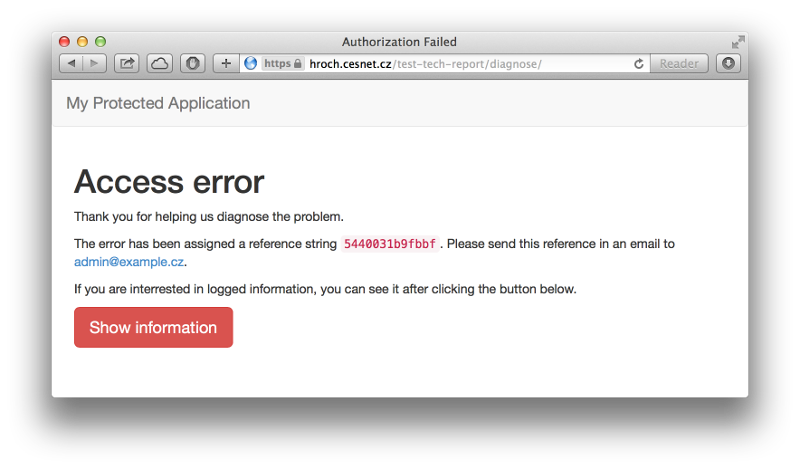Open the Share menu icon

point(127,64)
